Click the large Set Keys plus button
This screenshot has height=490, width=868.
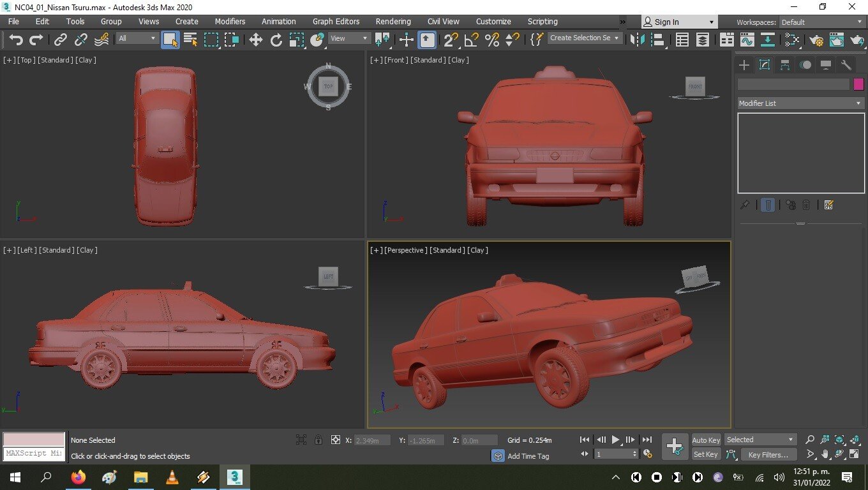click(x=675, y=447)
